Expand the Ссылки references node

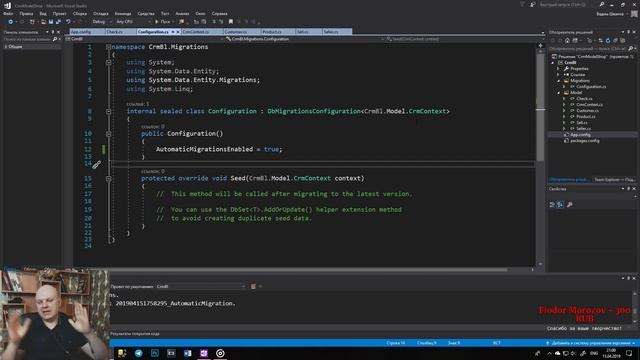[558, 75]
